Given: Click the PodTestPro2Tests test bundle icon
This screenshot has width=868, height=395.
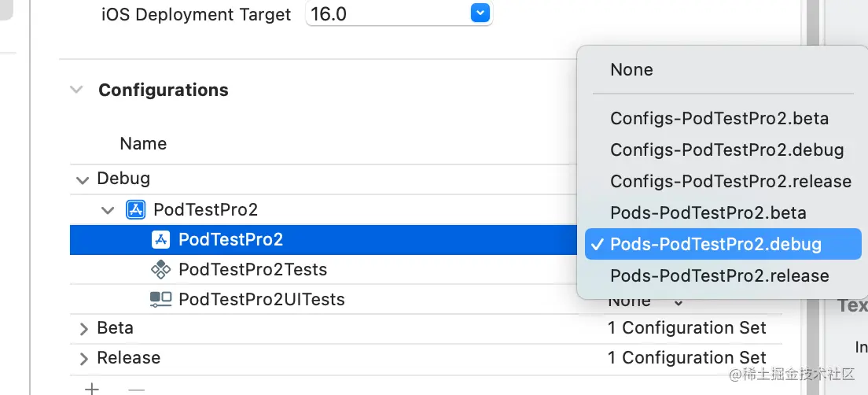Looking at the screenshot, I should [160, 270].
